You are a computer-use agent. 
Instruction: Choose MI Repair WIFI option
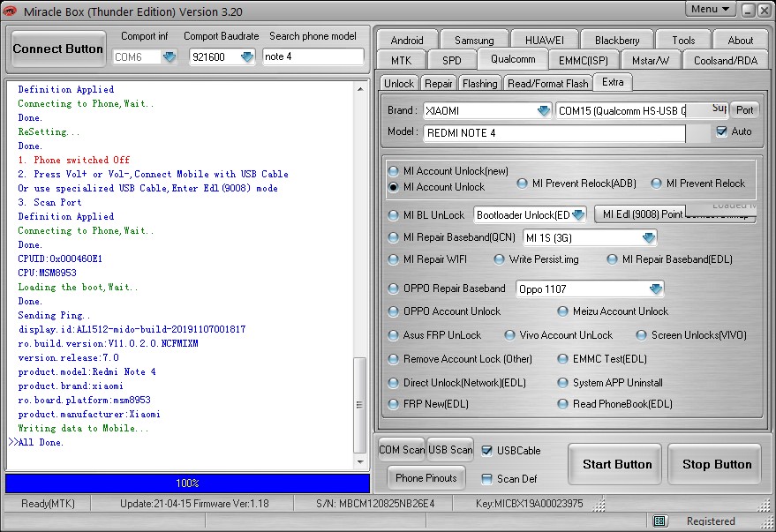click(393, 259)
